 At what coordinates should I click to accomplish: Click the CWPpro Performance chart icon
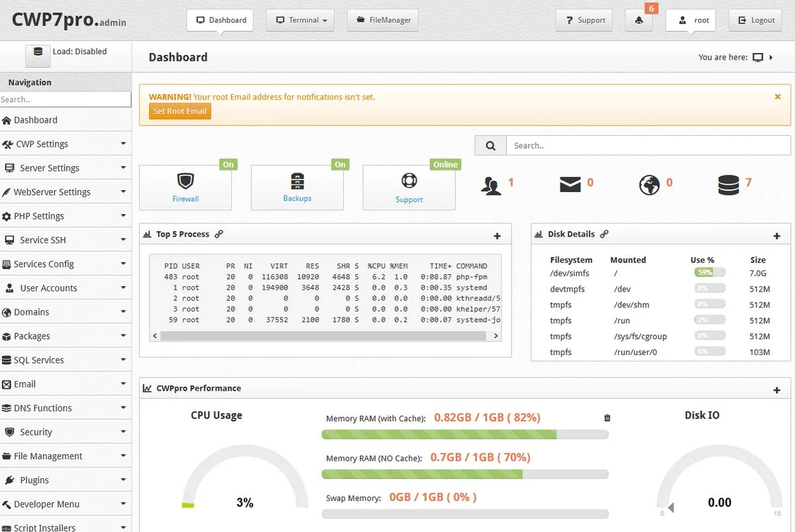147,388
